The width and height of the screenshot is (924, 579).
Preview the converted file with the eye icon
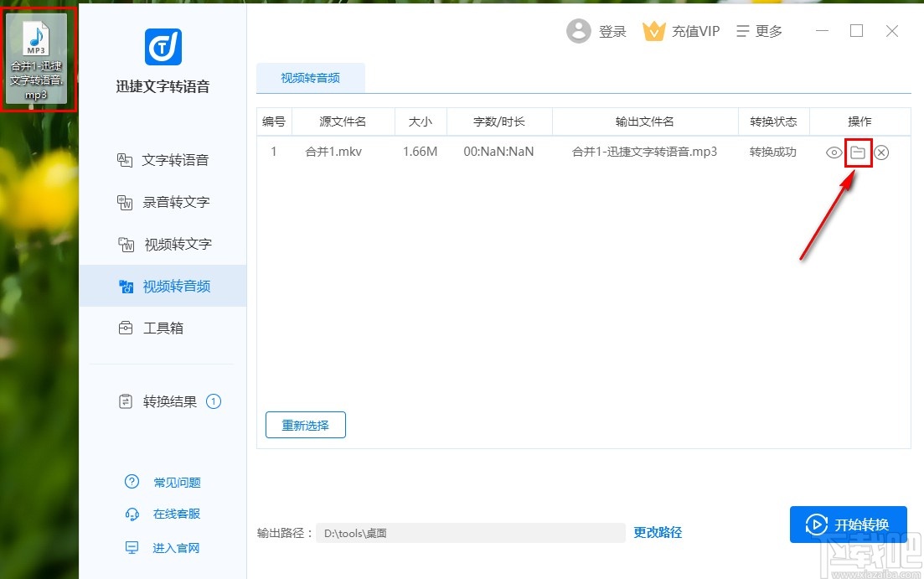(832, 153)
